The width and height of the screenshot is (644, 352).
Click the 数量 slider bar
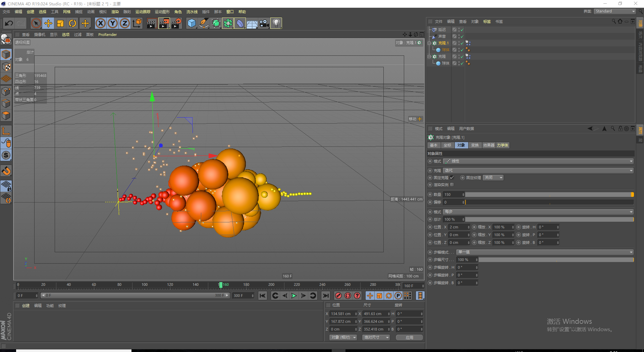tap(549, 194)
